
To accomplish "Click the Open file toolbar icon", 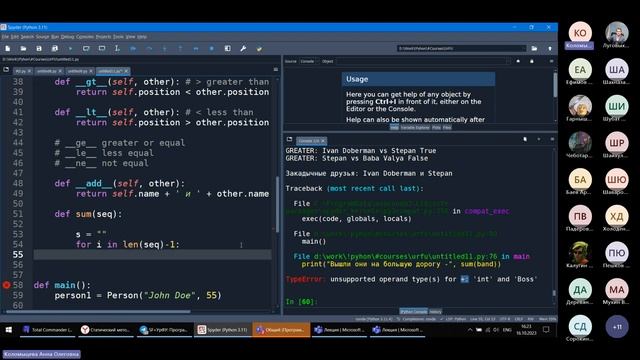I will 23,49.
